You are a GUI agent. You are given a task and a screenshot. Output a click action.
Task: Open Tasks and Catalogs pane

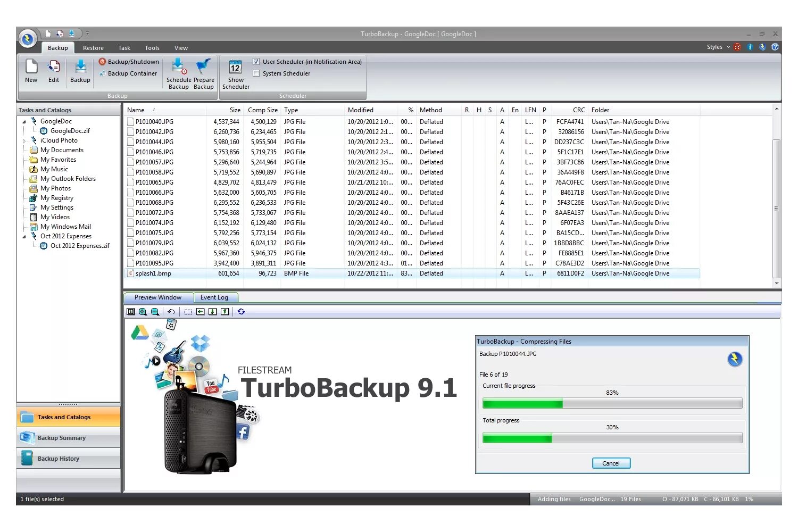pos(68,417)
